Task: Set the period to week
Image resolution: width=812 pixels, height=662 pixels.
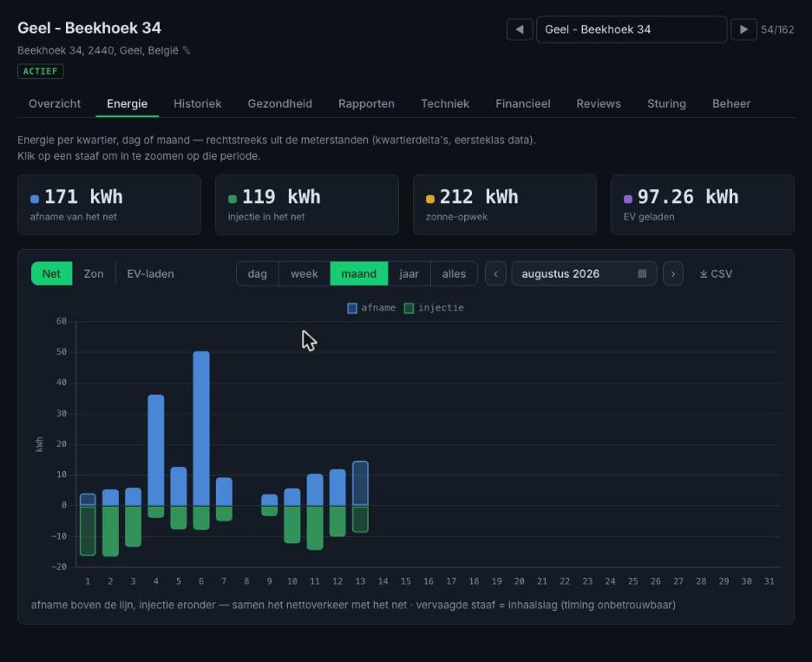Action: (304, 273)
